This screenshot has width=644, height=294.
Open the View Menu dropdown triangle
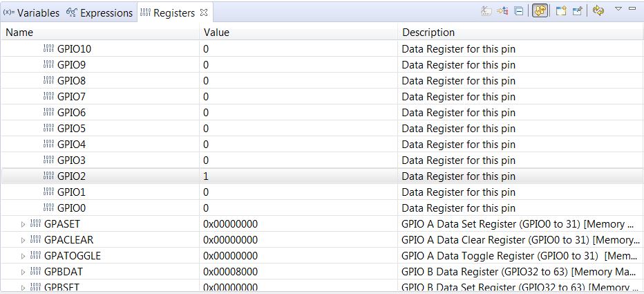(x=618, y=10)
